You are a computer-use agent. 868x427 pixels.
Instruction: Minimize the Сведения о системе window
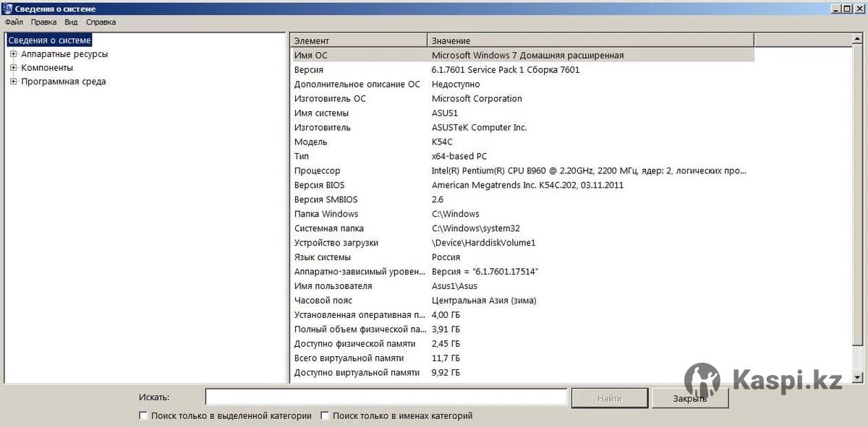[835, 9]
